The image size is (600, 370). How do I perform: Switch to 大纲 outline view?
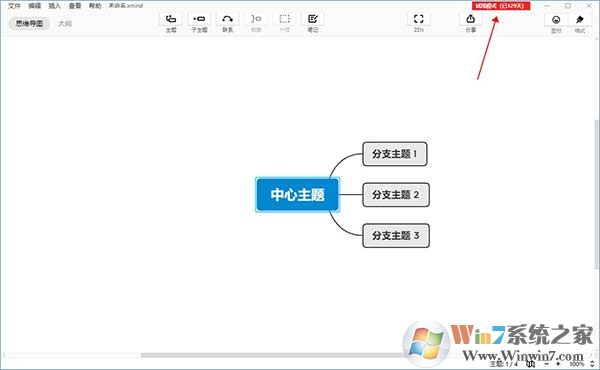tap(65, 24)
